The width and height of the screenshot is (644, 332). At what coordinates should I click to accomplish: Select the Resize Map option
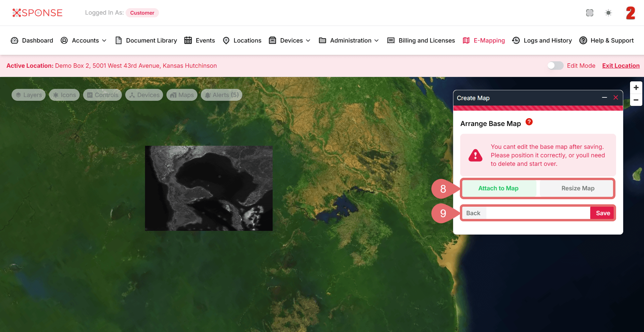point(578,188)
